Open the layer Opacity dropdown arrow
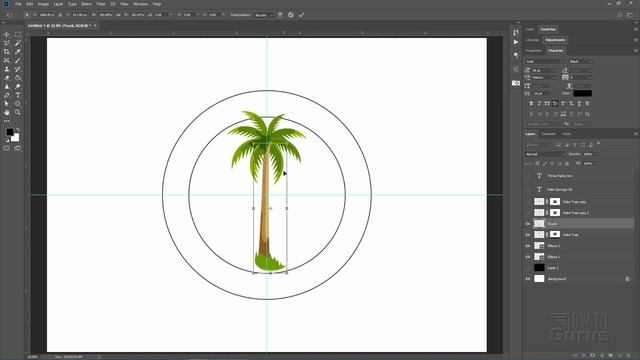This screenshot has height=360, width=640. point(596,154)
